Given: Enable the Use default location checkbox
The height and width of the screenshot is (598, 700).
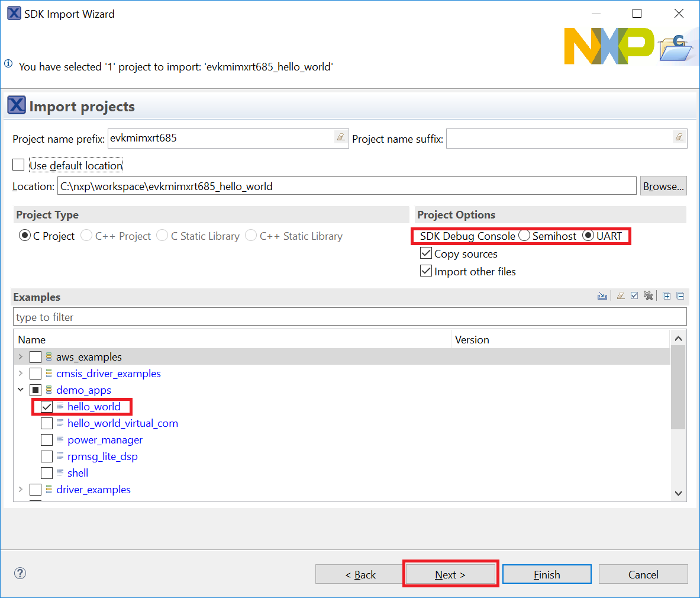Looking at the screenshot, I should pyautogui.click(x=19, y=165).
